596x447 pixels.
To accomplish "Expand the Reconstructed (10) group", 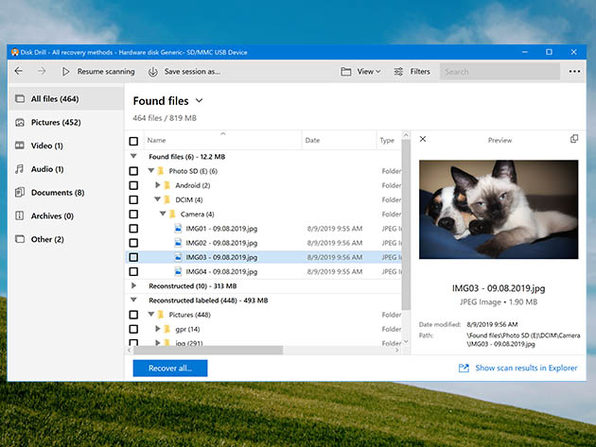I will point(133,285).
